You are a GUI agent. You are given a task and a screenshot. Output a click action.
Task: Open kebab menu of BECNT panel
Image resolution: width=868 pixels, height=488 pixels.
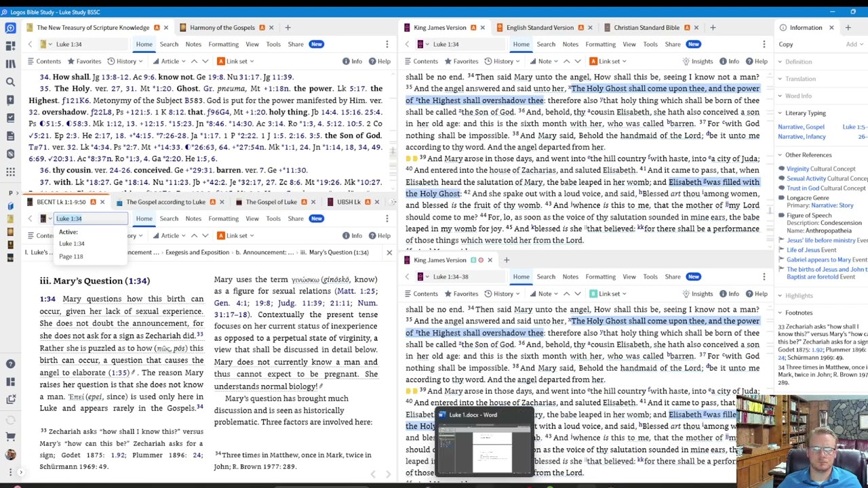(387, 218)
